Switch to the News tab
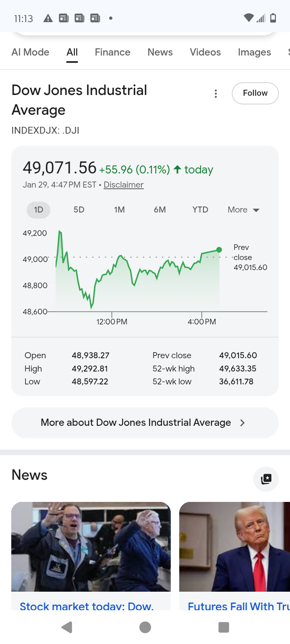This screenshot has width=290, height=644. coord(160,52)
